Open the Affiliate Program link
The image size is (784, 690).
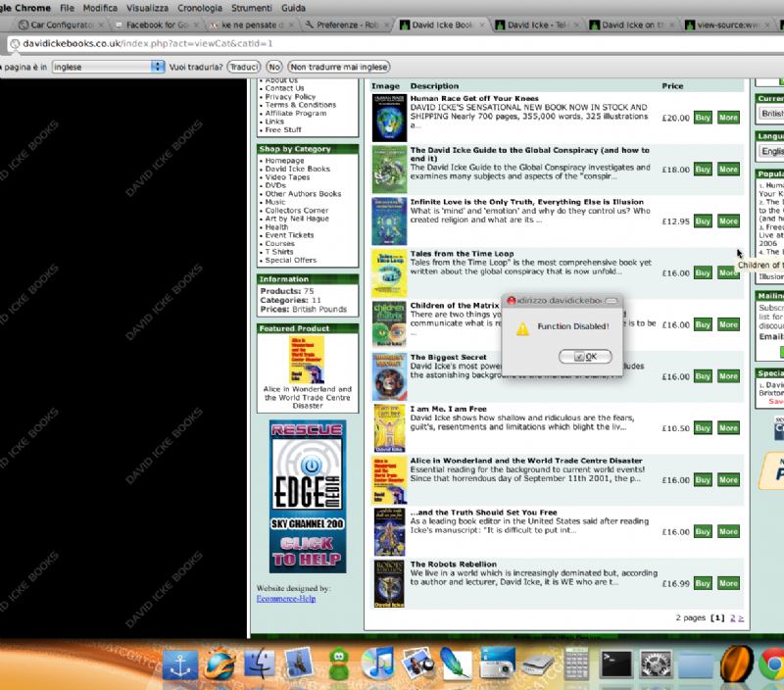(x=296, y=113)
